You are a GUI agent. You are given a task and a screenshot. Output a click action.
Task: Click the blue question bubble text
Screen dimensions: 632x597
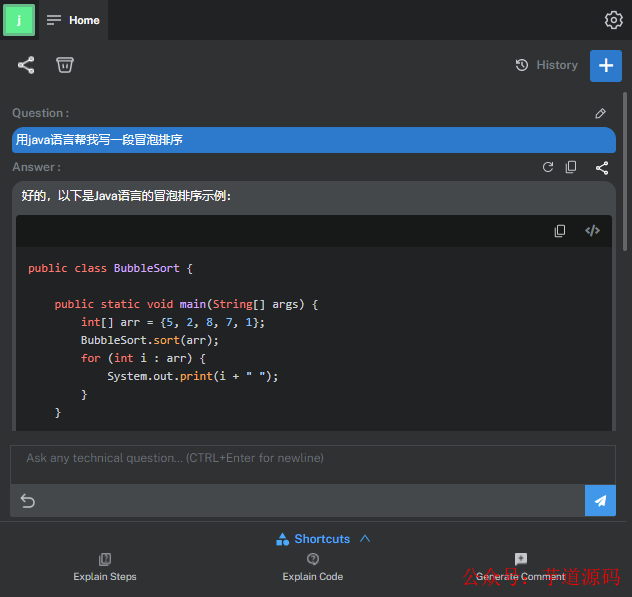pos(99,140)
